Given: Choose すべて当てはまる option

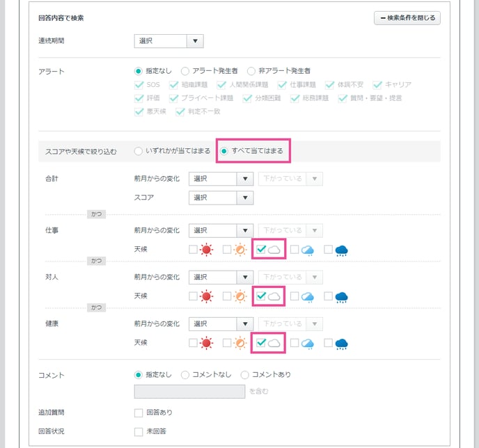Looking at the screenshot, I should 224,151.
